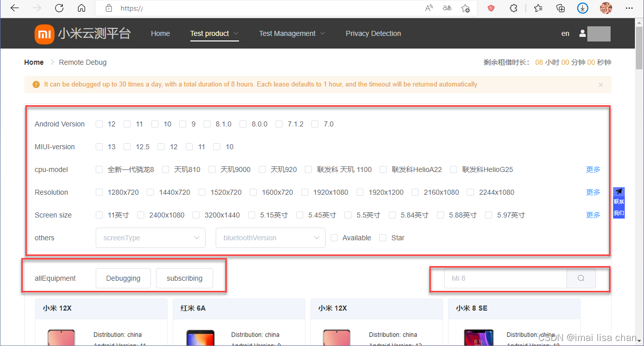Click the Debugging button
Screen dimensions: 644x346
point(123,278)
